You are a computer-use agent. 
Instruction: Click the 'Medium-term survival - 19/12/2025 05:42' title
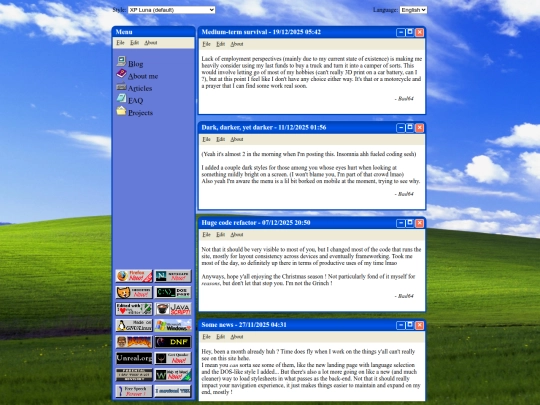point(261,32)
